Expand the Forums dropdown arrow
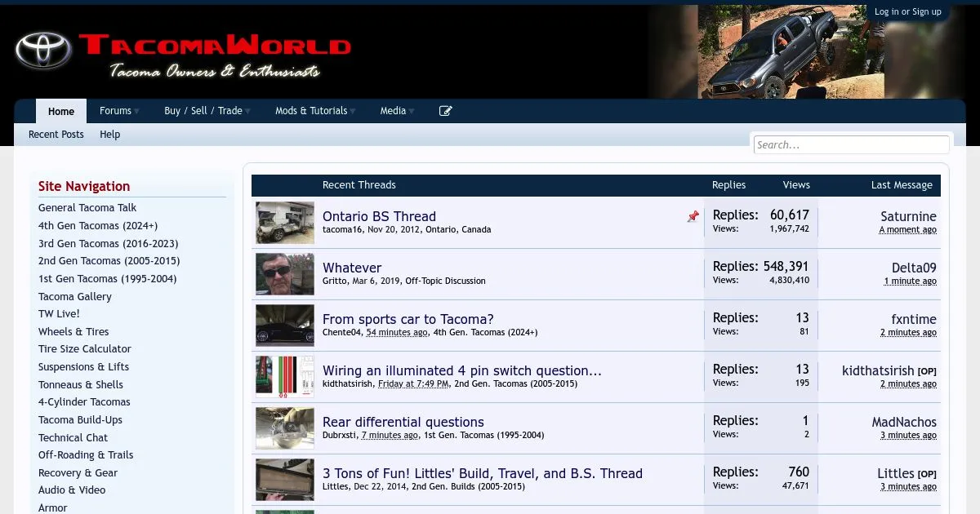Screen dimensions: 980x514 (136, 112)
